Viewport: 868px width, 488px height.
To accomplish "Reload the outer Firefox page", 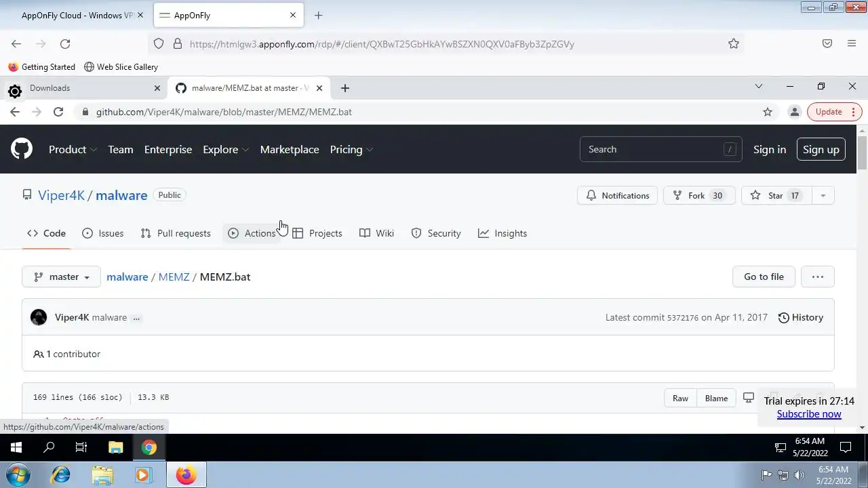I will click(65, 44).
